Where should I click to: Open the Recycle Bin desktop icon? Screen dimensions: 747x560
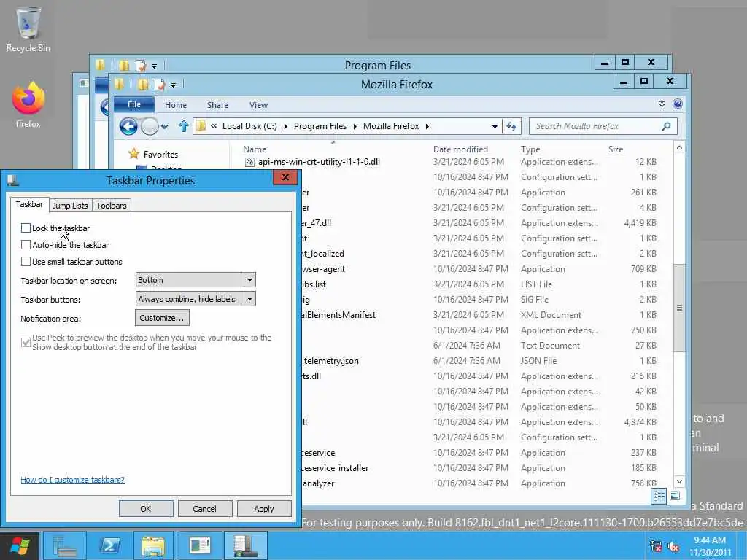coord(28,28)
